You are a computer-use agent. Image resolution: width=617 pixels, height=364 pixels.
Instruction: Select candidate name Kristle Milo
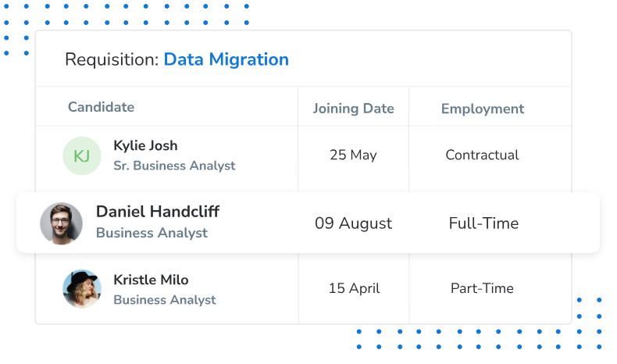pos(151,280)
